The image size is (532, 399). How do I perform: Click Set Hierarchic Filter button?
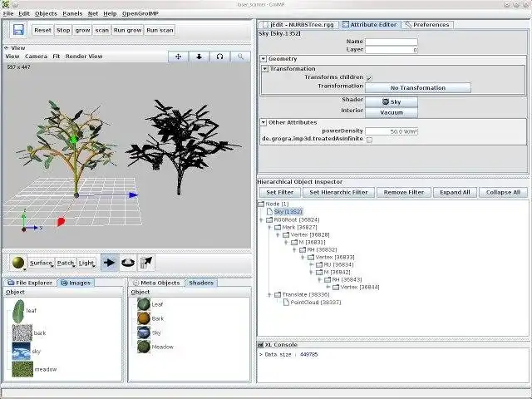[338, 192]
